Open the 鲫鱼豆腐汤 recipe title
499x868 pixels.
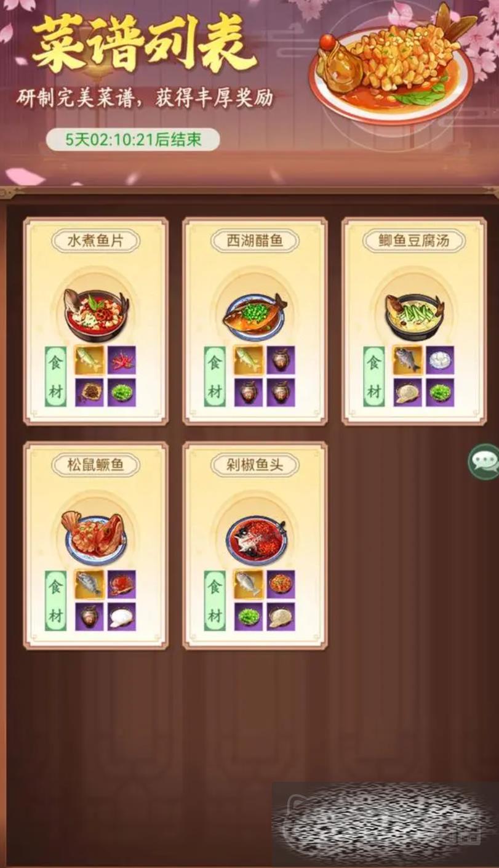pyautogui.click(x=414, y=241)
